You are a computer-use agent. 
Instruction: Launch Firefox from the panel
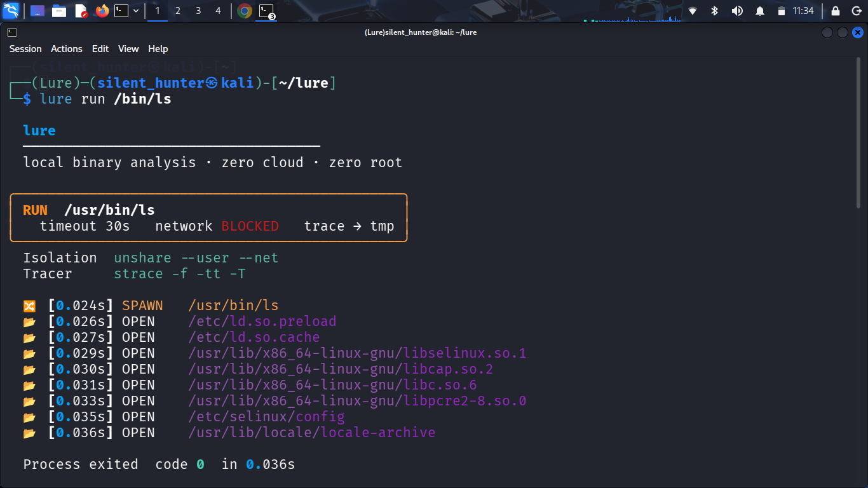tap(102, 11)
